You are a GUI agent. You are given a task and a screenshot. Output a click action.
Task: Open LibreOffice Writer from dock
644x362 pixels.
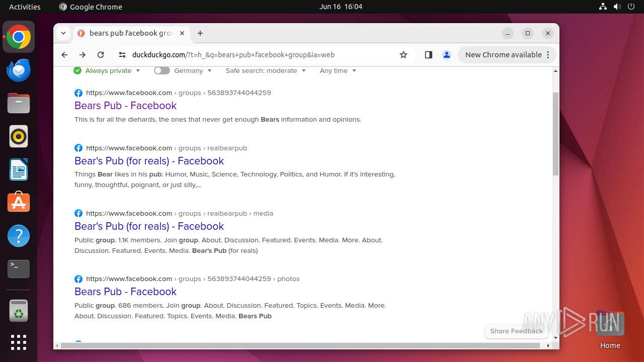tap(19, 169)
